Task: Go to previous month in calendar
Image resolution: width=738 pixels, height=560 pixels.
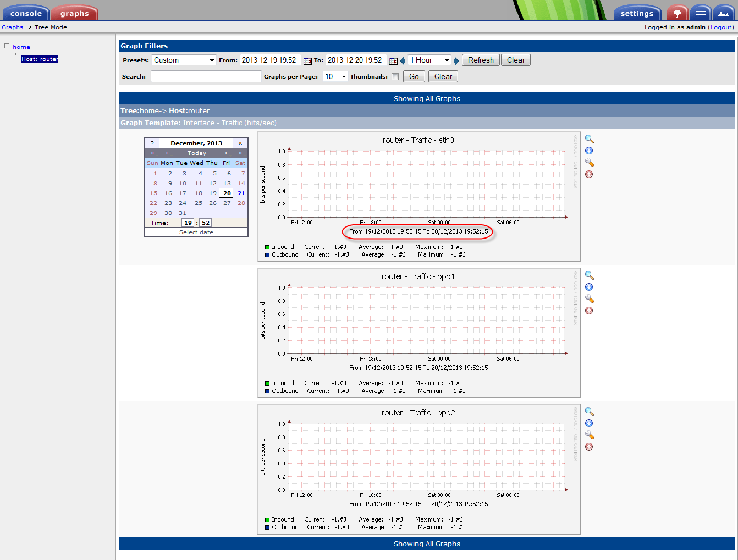Action: (167, 153)
